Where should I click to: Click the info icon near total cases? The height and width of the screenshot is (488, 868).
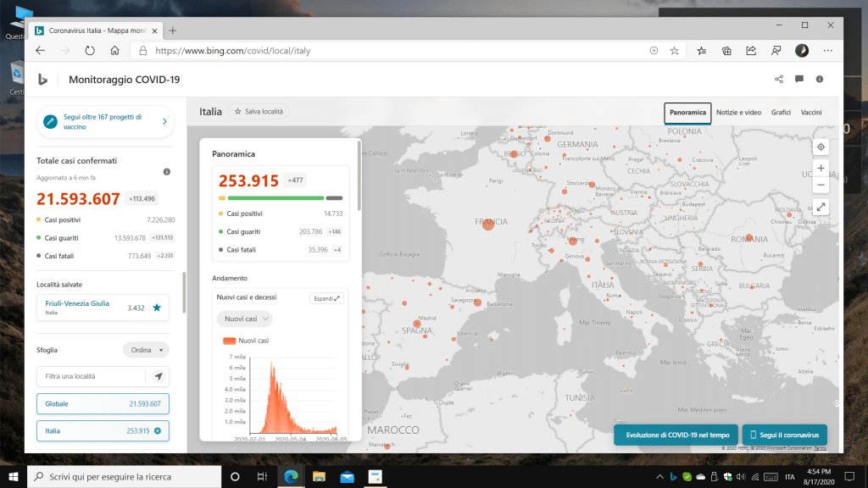(166, 172)
